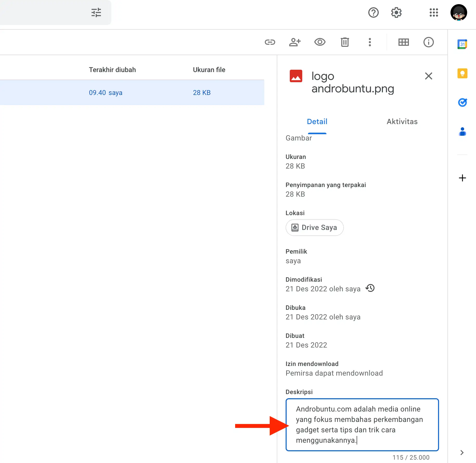Screen dimensions: 476x463
Task: Move logo androbuntu.png to trash
Action: (344, 42)
